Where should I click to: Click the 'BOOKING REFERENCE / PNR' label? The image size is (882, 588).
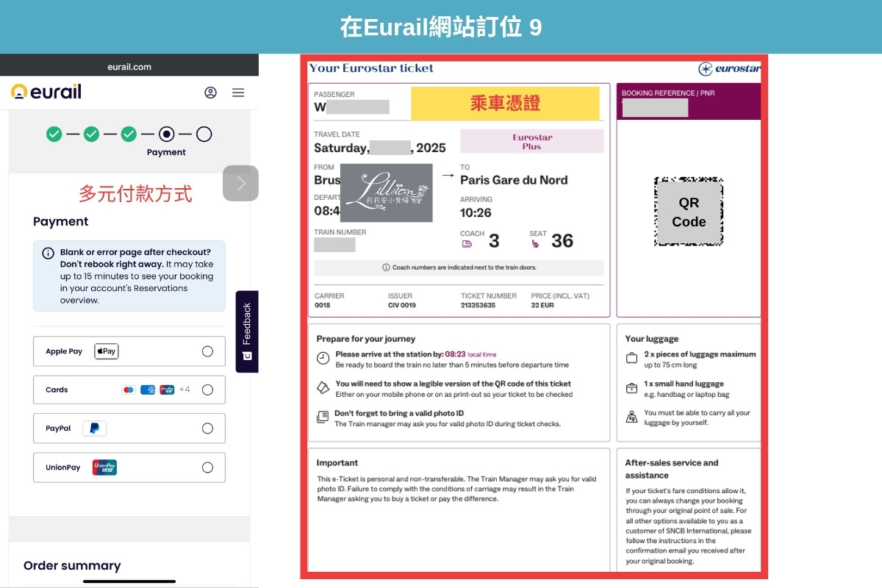pyautogui.click(x=668, y=93)
